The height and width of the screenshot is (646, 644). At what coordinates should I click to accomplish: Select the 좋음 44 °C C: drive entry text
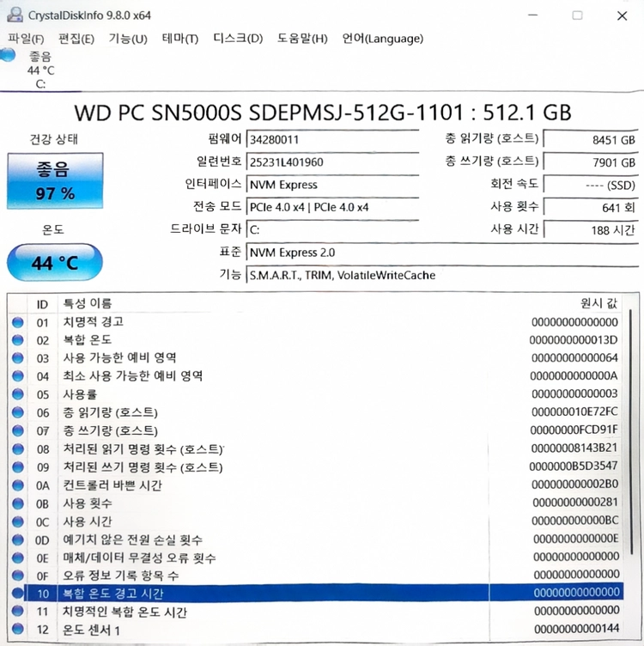(x=40, y=70)
